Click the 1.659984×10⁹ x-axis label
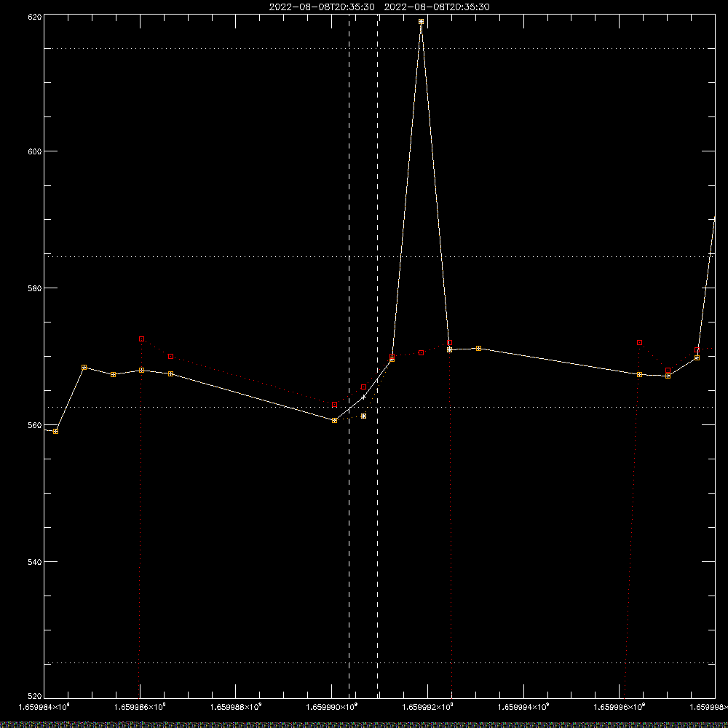This screenshot has width=728, height=728. pos(44,707)
